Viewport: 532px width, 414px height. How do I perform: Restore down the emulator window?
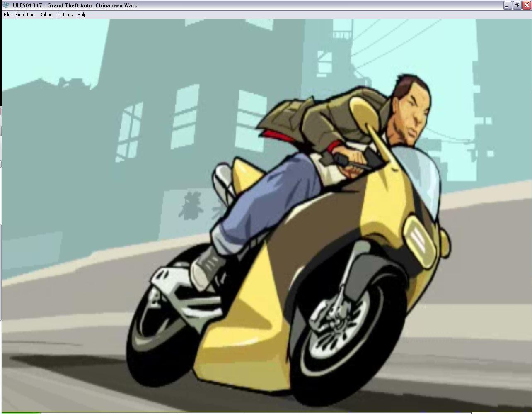pos(517,5)
